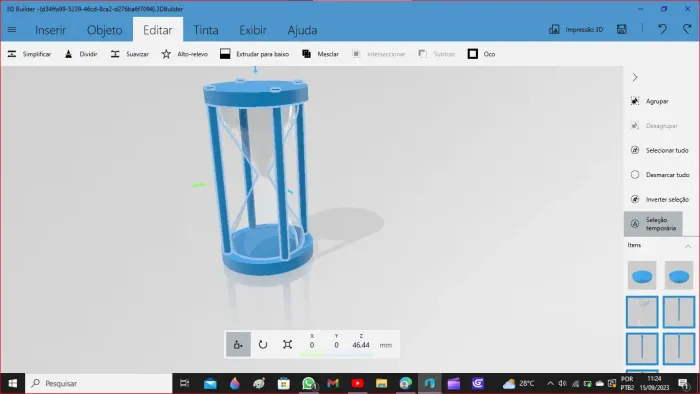Image resolution: width=700 pixels, height=394 pixels.
Task: Merge objects with Mesclar
Action: [320, 54]
